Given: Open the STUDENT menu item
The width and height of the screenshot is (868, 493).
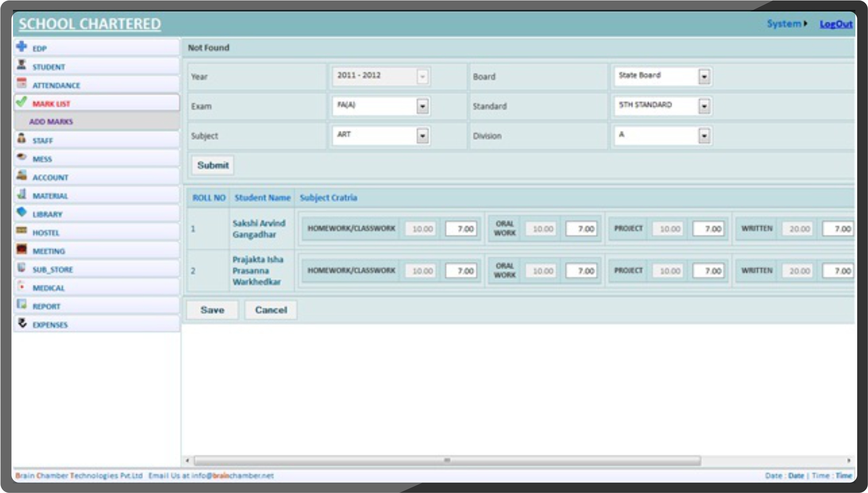Looking at the screenshot, I should [x=97, y=66].
